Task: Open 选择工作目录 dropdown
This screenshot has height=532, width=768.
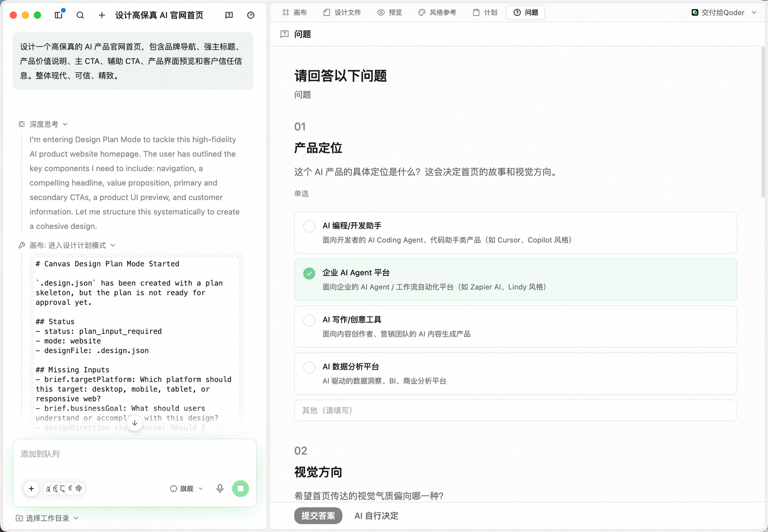Action: click(48, 518)
